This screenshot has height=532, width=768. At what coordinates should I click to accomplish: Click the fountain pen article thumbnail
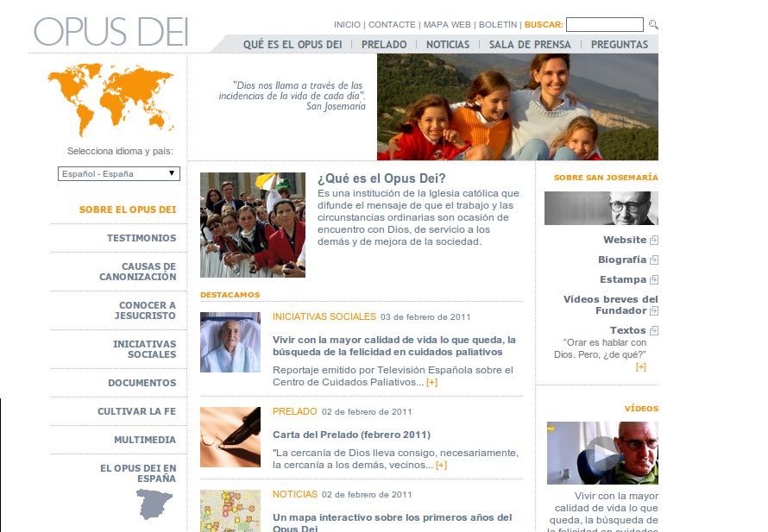click(x=230, y=437)
